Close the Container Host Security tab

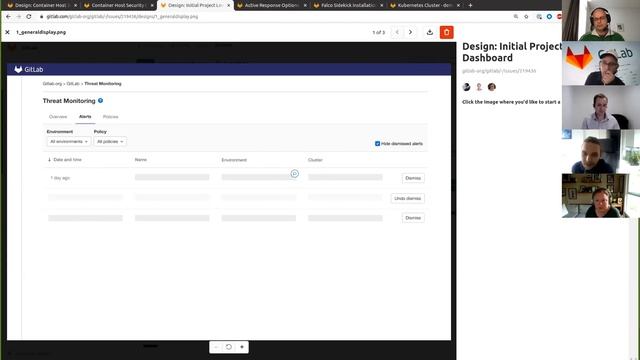(x=152, y=5)
